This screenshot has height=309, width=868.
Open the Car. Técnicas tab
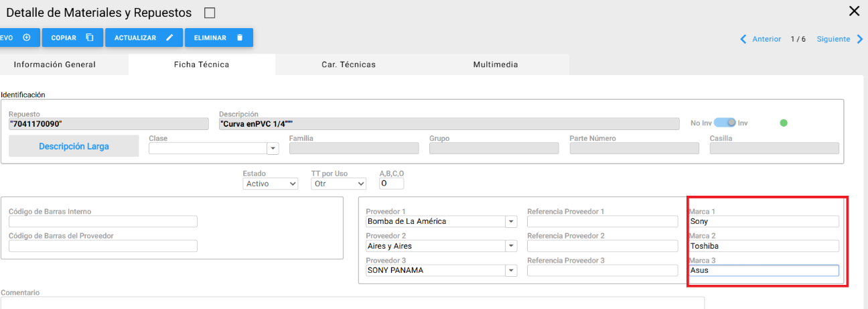(348, 65)
